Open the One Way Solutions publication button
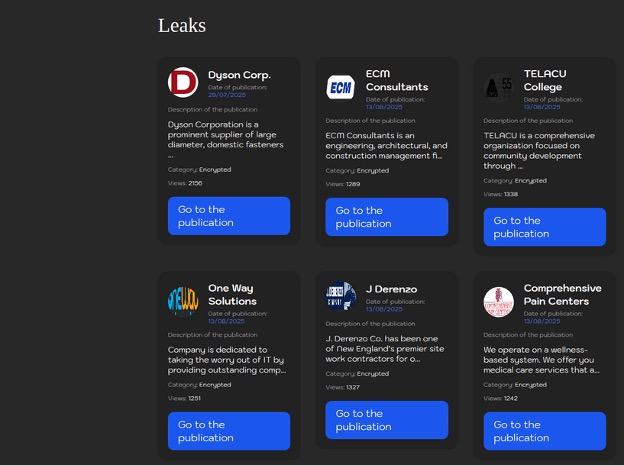Viewport: 624px width, 466px height. tap(229, 431)
